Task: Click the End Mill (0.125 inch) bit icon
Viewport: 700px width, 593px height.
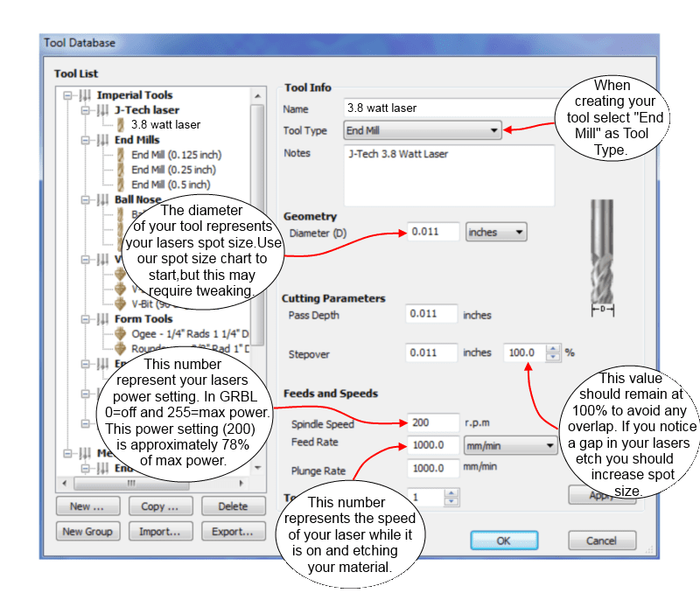Action: 122,155
